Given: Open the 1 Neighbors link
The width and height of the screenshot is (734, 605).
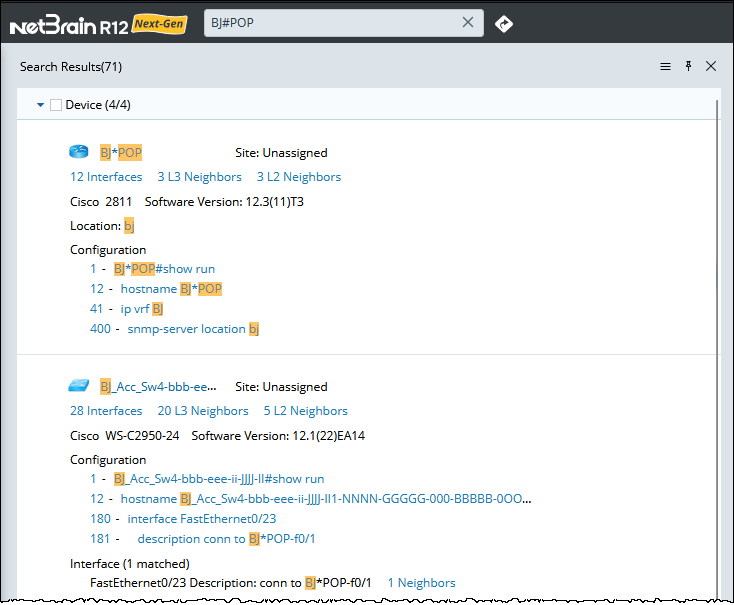Looking at the screenshot, I should click(x=421, y=583).
